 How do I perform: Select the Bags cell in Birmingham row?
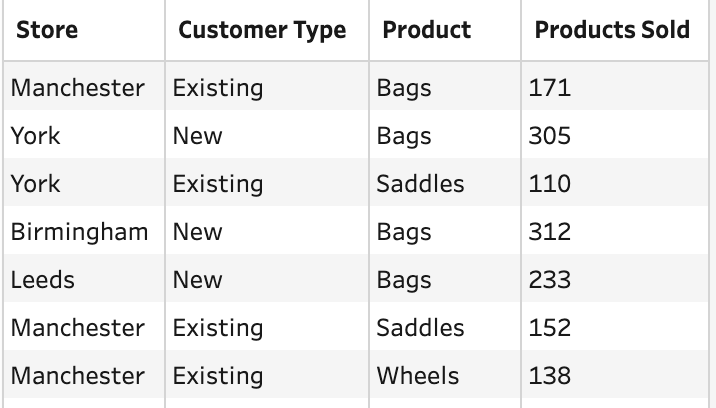point(404,232)
